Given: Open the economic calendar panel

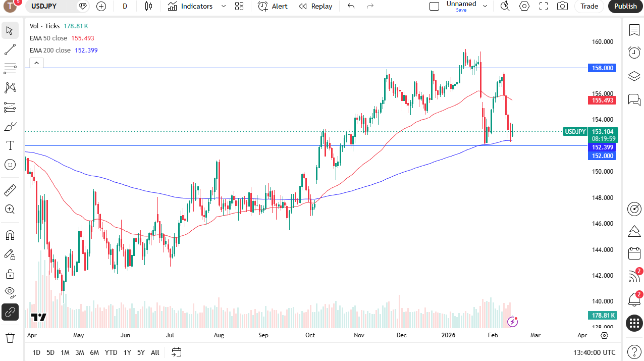Looking at the screenshot, I should click(634, 253).
